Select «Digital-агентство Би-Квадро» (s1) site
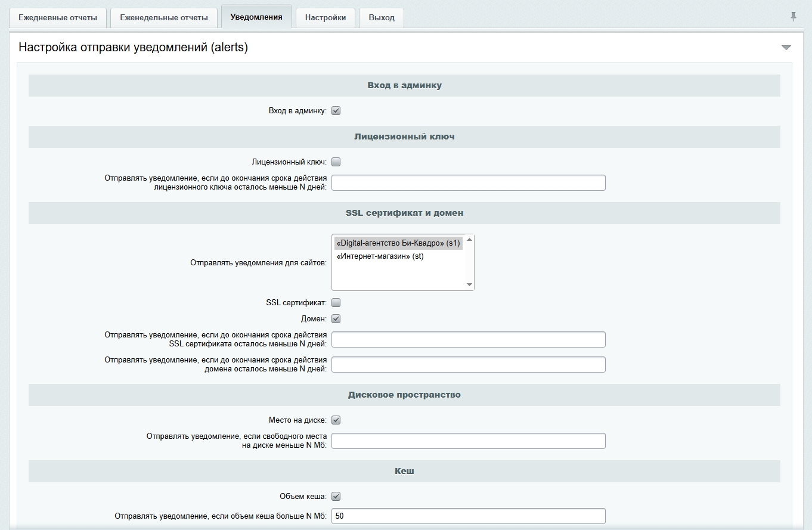This screenshot has height=530, width=812. [398, 243]
